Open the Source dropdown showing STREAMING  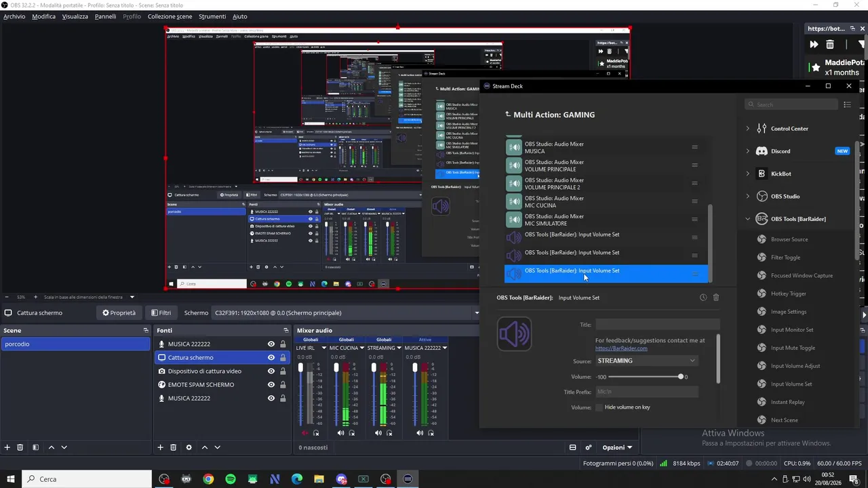coord(646,361)
